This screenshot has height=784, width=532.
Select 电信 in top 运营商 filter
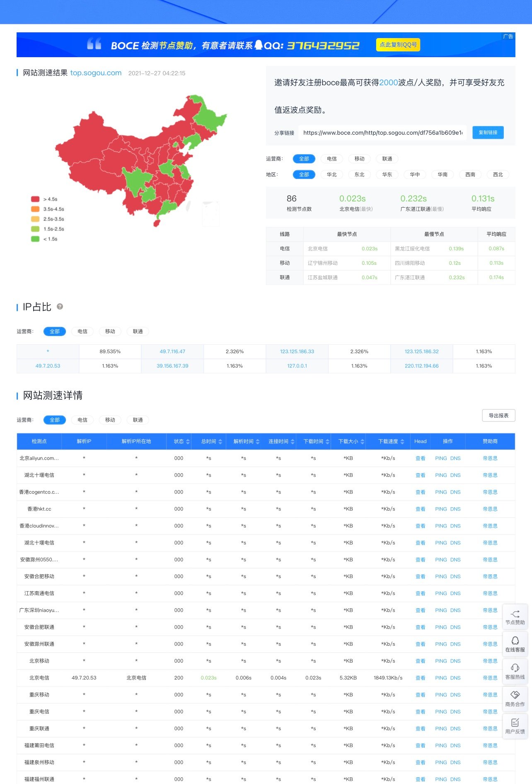[x=332, y=159]
